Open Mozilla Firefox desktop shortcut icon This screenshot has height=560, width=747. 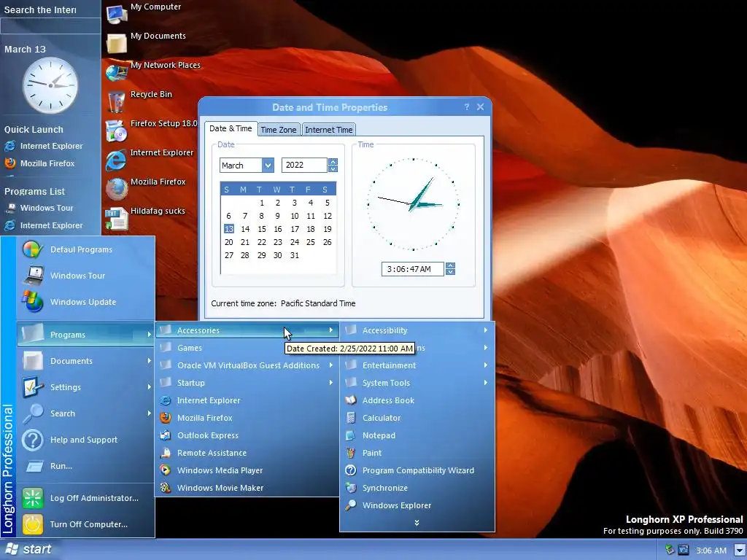[117, 189]
